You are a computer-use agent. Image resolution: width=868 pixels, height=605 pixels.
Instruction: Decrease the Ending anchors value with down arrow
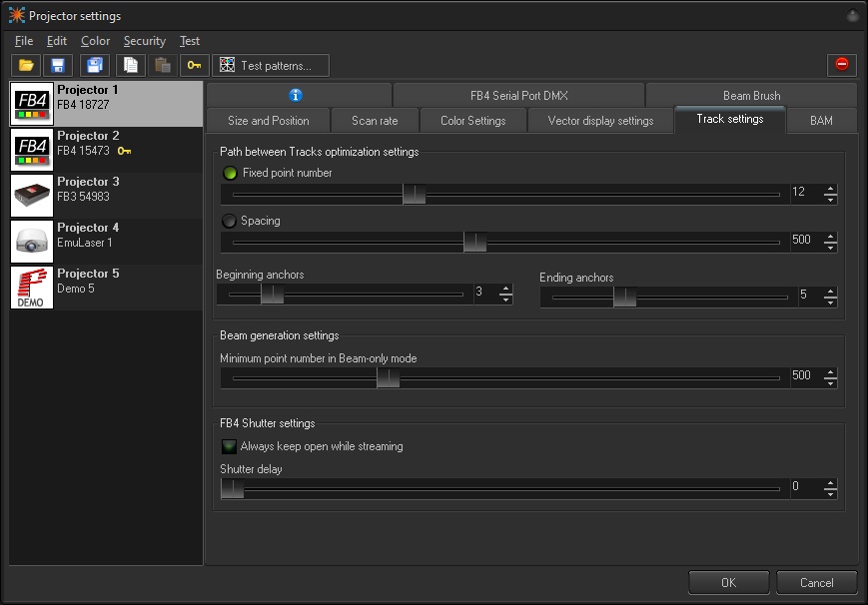(830, 302)
